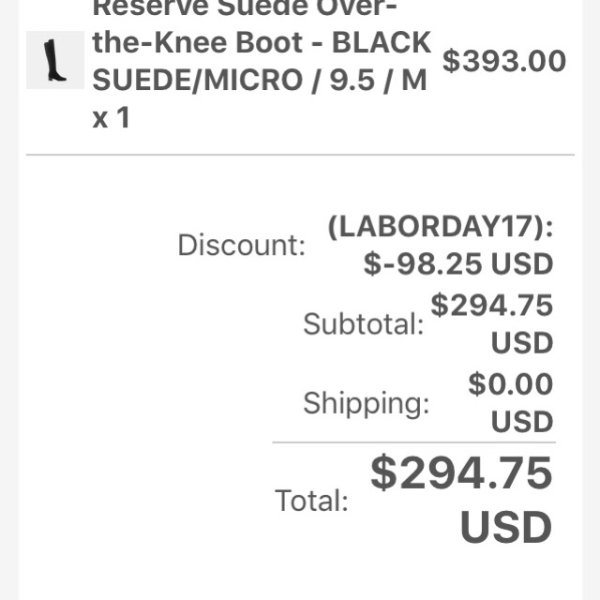Select the $294.75 USD subtotal amount
Viewport: 600px width, 600px height.
pos(492,323)
